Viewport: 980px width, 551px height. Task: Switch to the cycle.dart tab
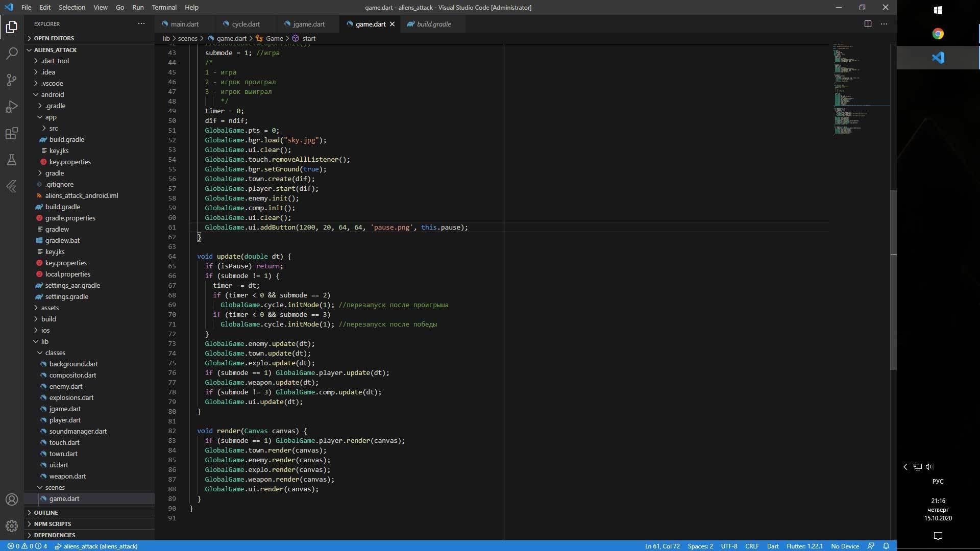(x=246, y=24)
